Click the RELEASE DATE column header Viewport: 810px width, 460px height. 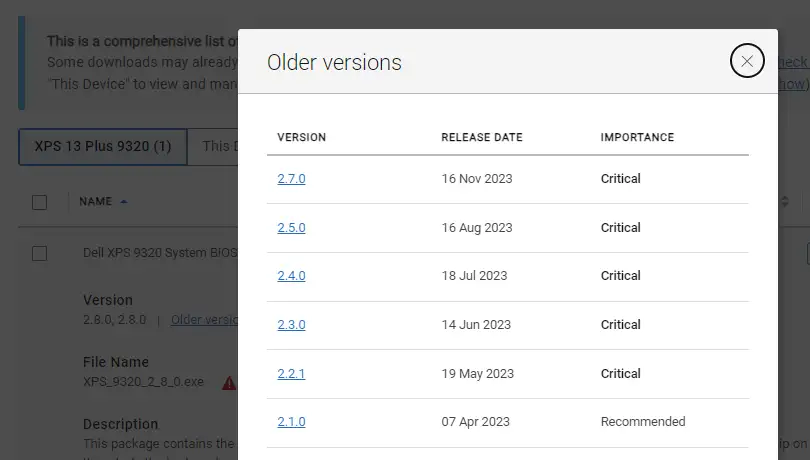[481, 137]
